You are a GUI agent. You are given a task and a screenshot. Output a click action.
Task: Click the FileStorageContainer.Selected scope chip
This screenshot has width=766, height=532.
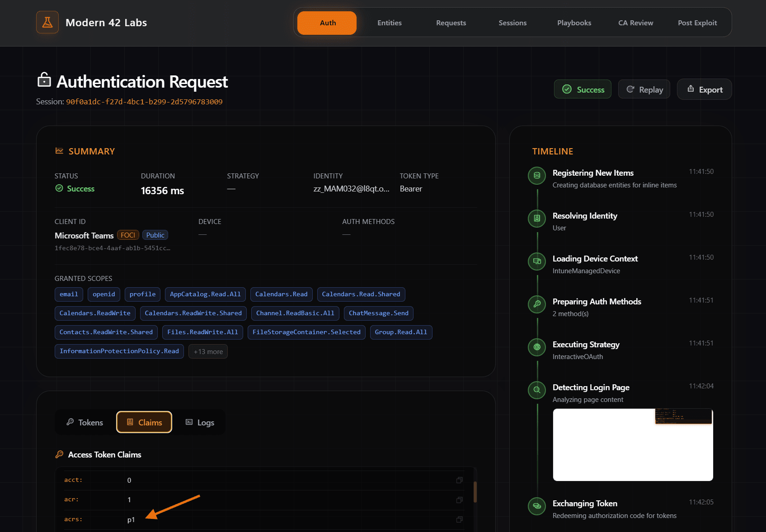click(306, 332)
